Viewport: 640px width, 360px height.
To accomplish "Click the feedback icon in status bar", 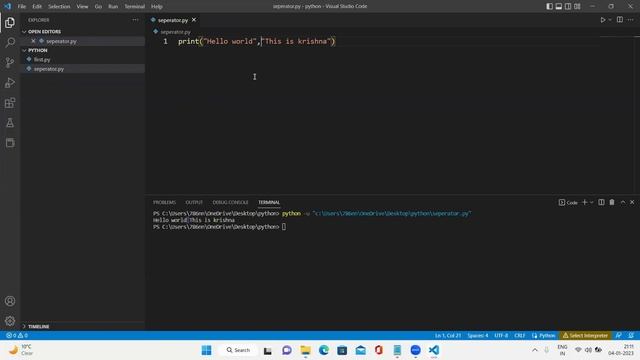I will pos(618,335).
